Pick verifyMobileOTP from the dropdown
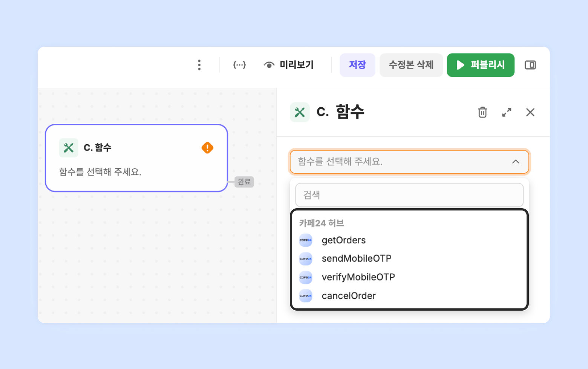The width and height of the screenshot is (588, 369). (358, 277)
